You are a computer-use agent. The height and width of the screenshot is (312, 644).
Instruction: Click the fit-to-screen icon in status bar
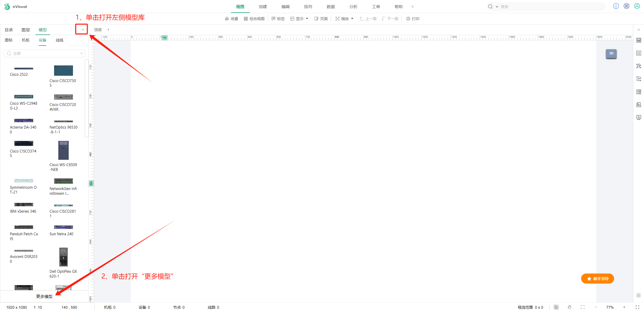582,307
